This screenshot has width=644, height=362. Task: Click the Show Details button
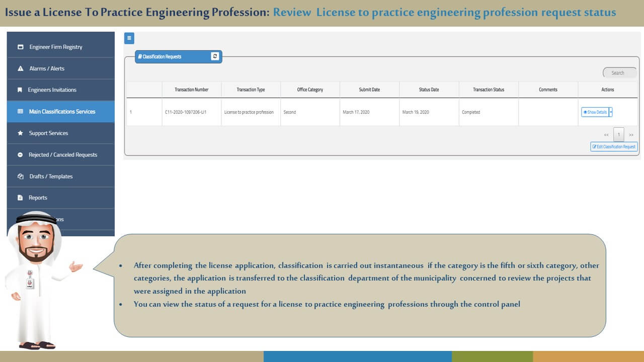(595, 112)
